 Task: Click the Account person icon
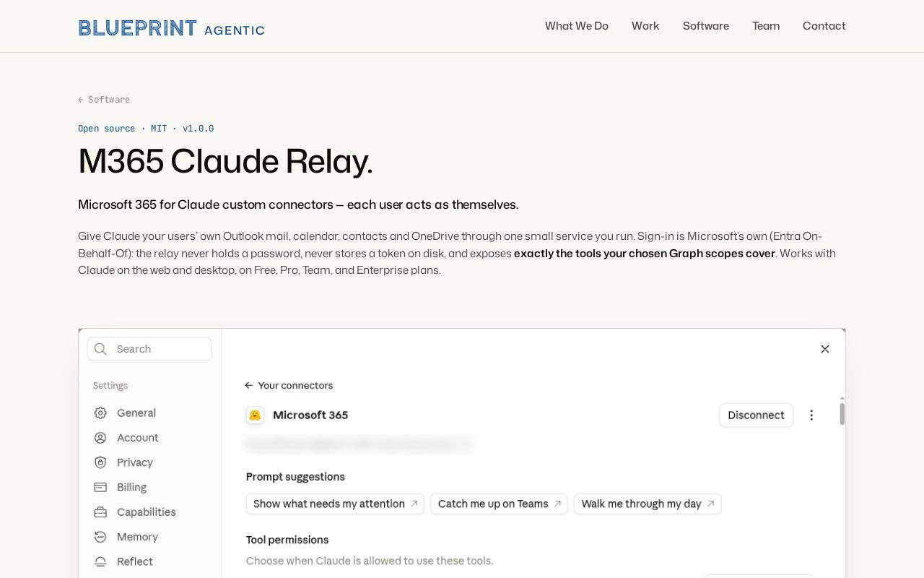tap(100, 438)
